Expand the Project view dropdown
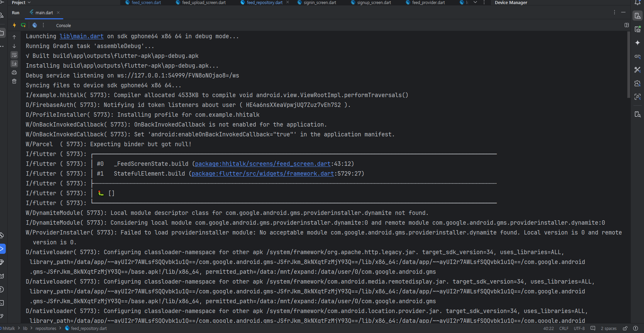The height and width of the screenshot is (333, 644). [x=21, y=3]
